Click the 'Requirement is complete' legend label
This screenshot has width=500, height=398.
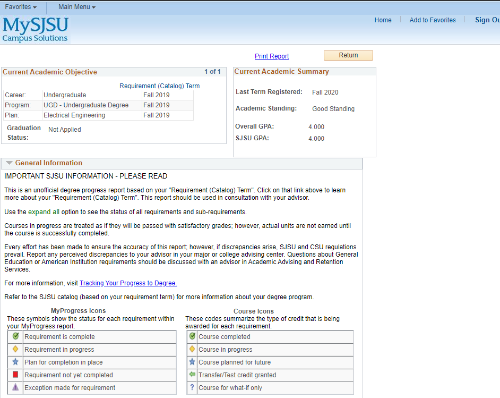[x=60, y=337]
